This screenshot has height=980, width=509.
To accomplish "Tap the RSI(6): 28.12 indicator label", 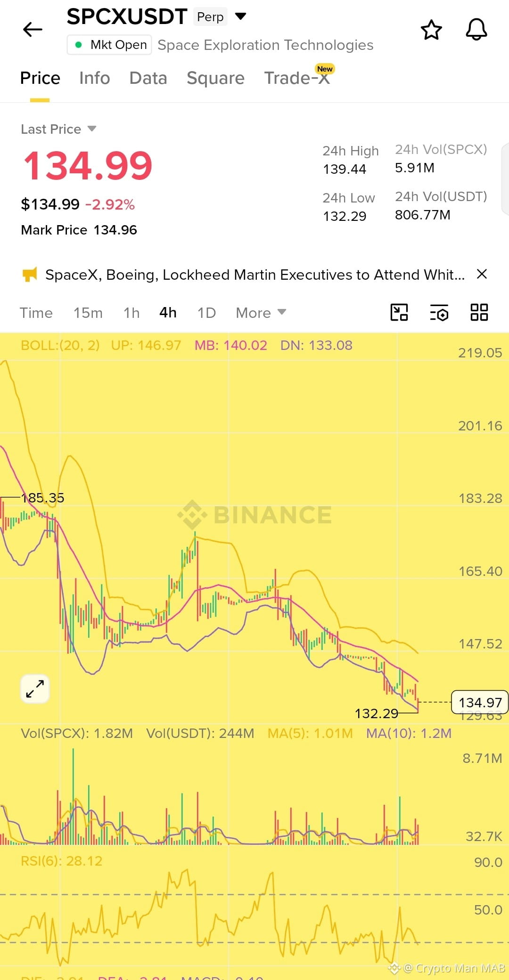I will pos(62,861).
